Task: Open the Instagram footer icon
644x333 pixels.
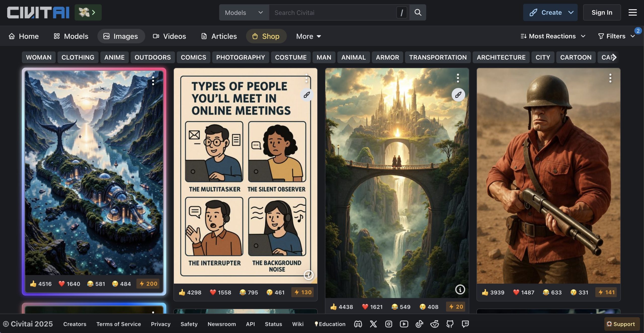Action: click(389, 324)
